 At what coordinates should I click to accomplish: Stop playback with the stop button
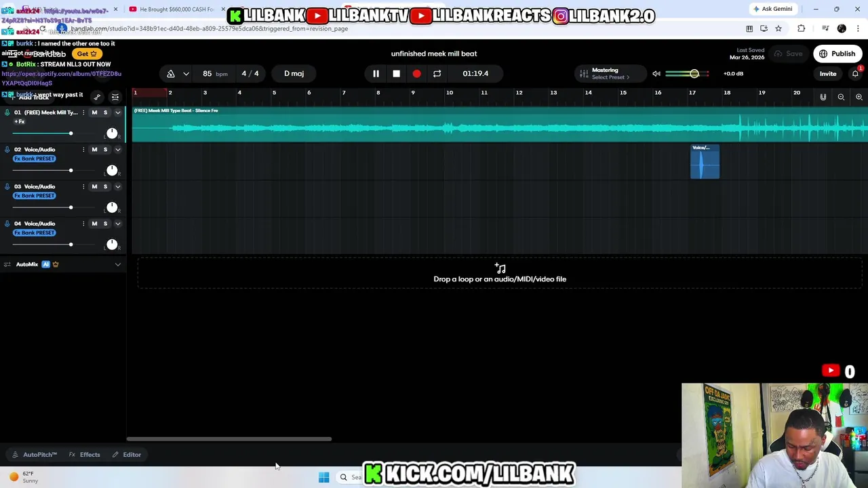point(396,73)
